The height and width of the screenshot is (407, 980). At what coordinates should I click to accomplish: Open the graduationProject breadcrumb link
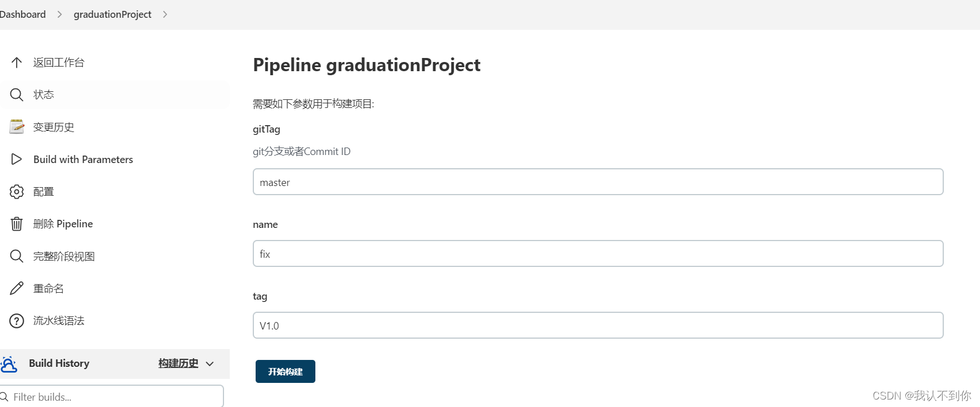tap(113, 14)
